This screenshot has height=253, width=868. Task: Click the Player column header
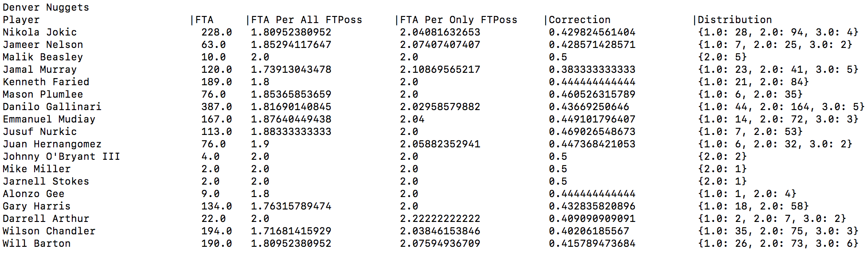(x=21, y=20)
